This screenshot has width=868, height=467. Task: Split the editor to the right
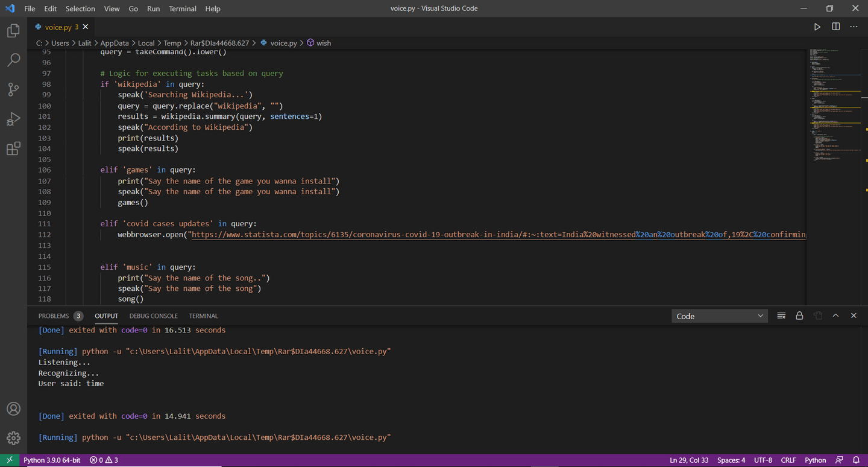(x=835, y=27)
